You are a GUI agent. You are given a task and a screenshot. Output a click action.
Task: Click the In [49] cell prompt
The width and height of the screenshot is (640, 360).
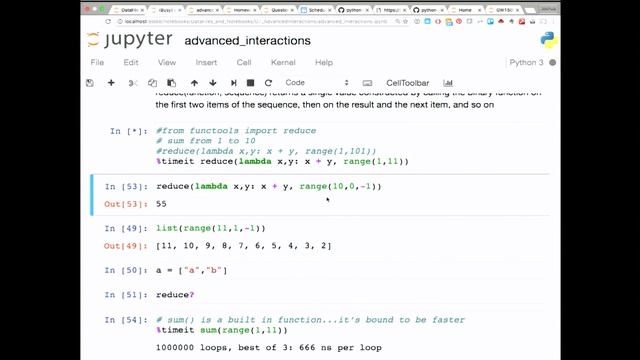[x=126, y=229]
